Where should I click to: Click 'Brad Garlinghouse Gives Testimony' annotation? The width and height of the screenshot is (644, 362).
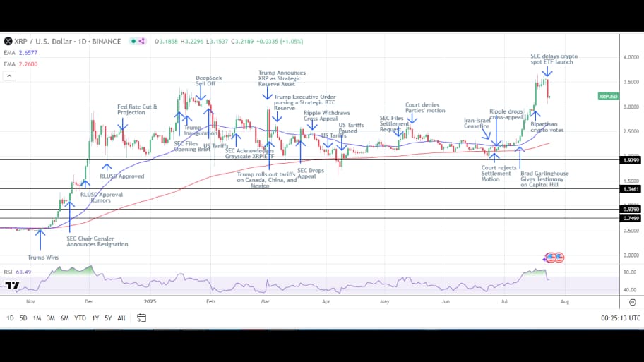544,179
